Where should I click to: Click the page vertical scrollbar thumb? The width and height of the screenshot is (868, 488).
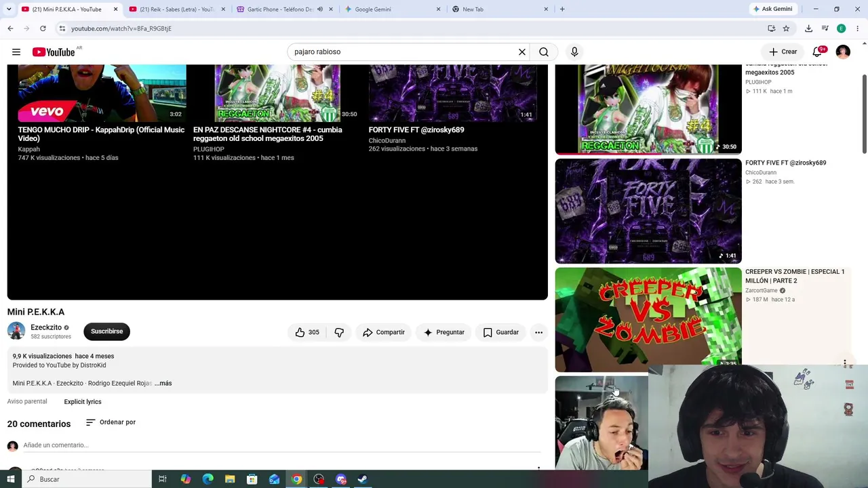tap(864, 113)
